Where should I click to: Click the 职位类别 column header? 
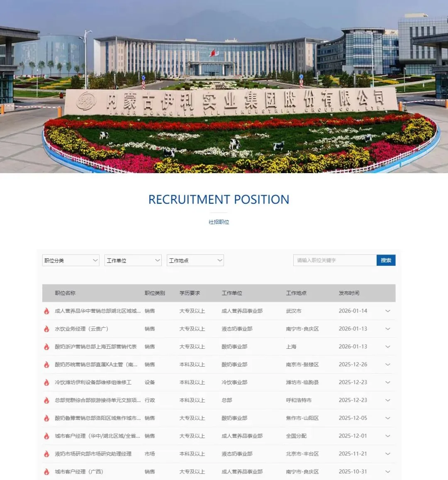(155, 293)
